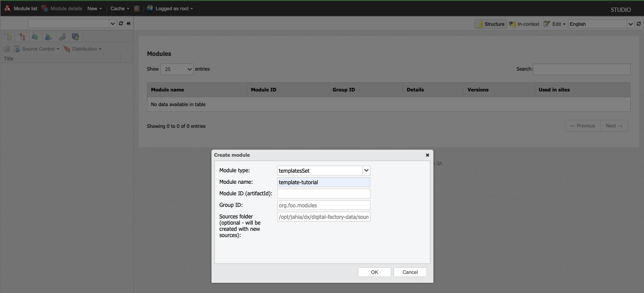This screenshot has height=293, width=644.
Task: Switch to In-context view mode
Action: (x=524, y=24)
